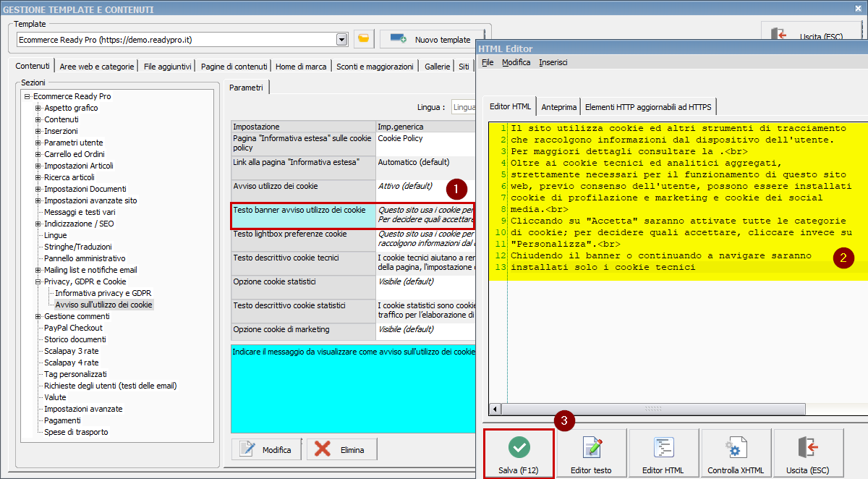Click the Editor HTML button icon at bottom

click(x=663, y=447)
